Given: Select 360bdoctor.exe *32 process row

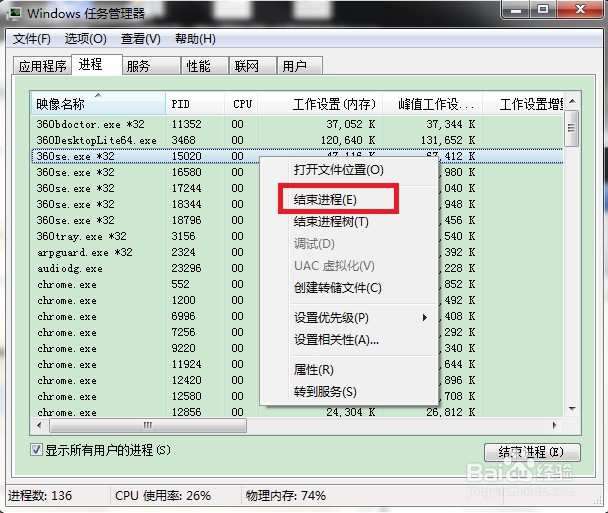Looking at the screenshot, I should pyautogui.click(x=297, y=124).
